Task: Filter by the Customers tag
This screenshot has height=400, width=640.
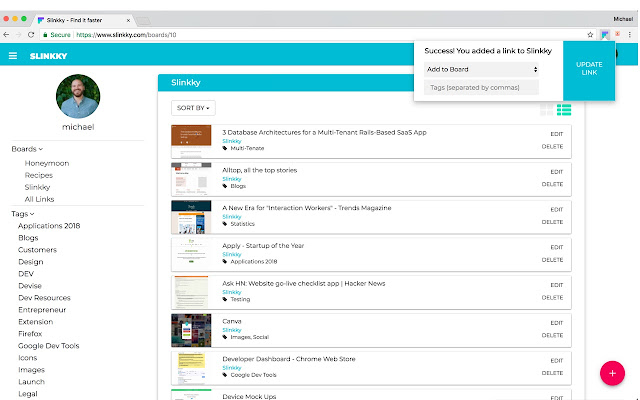Action: tap(37, 250)
